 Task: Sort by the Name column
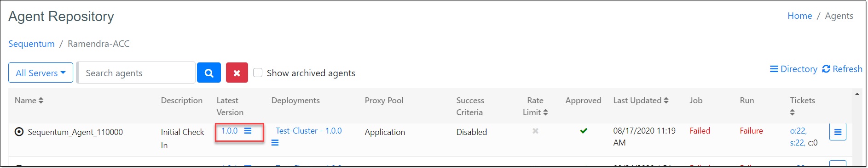pyautogui.click(x=29, y=101)
